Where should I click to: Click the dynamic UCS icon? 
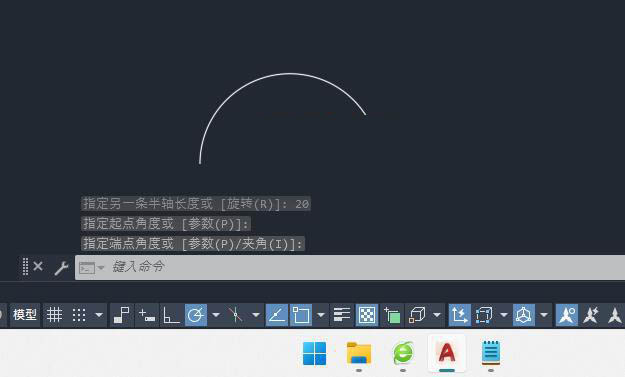(460, 315)
